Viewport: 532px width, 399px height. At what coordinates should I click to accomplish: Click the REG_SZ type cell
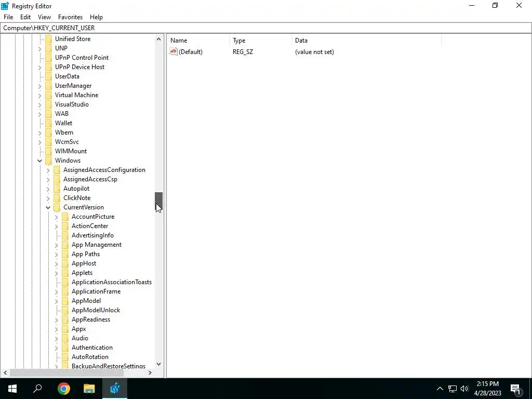(x=243, y=51)
